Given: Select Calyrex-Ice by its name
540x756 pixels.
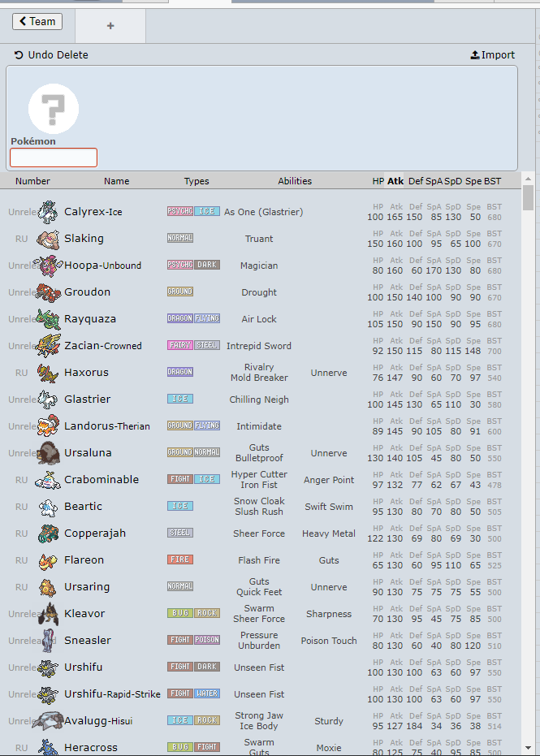Looking at the screenshot, I should (93, 212).
